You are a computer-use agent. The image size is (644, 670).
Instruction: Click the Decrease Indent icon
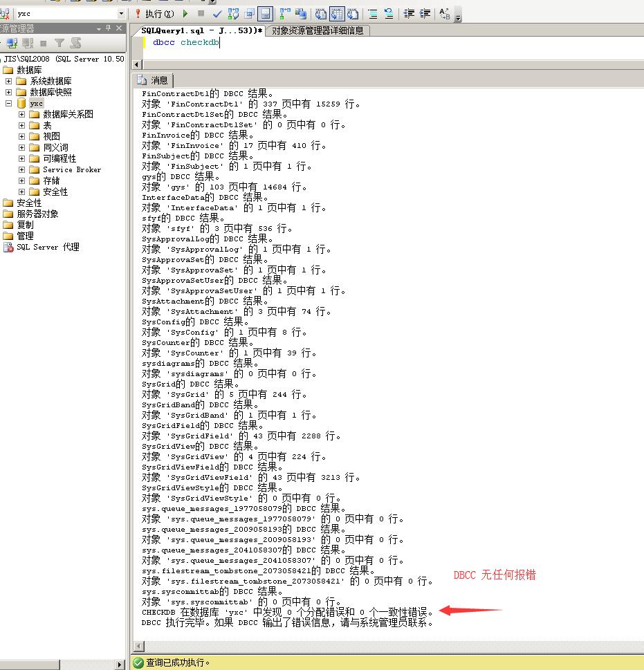click(409, 14)
